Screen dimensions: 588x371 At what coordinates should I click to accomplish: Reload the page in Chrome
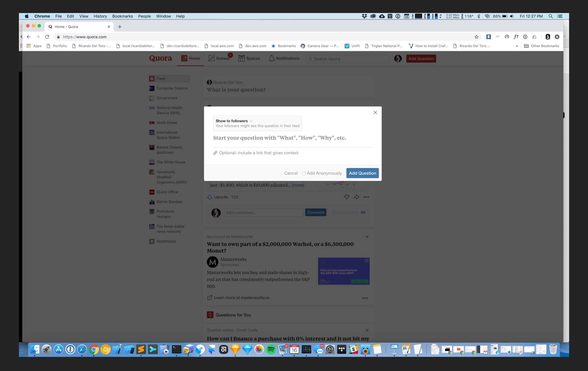pyautogui.click(x=47, y=37)
